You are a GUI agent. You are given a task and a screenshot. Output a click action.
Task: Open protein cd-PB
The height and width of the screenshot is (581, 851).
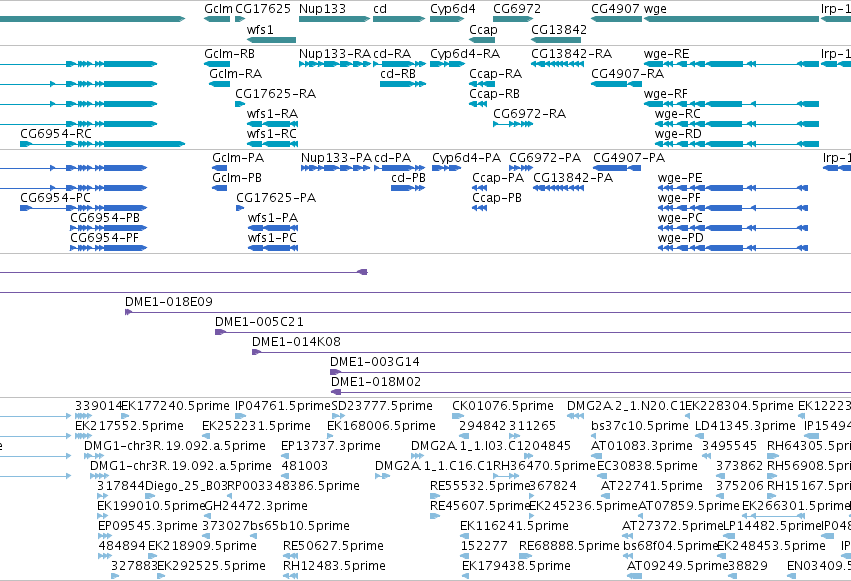409,177
